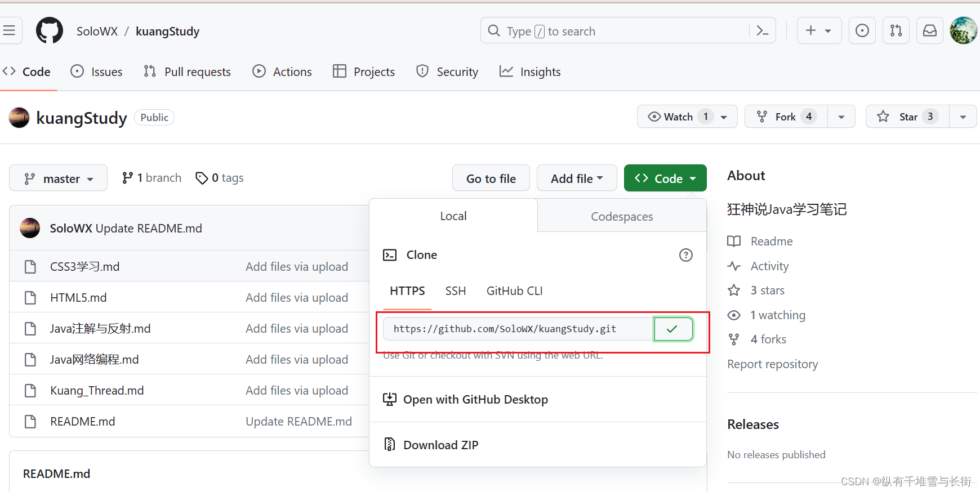Open user profile avatar menu
The height and width of the screenshot is (492, 980).
964,30
